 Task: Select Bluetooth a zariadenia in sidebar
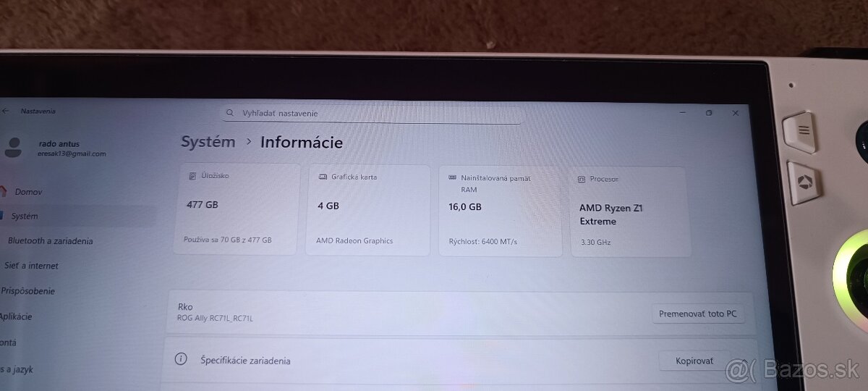tap(50, 240)
